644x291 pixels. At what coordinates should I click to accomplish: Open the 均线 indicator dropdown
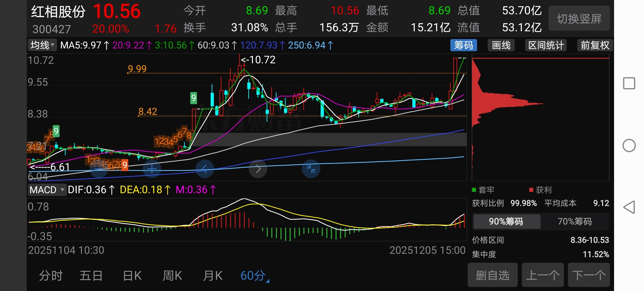pos(42,45)
